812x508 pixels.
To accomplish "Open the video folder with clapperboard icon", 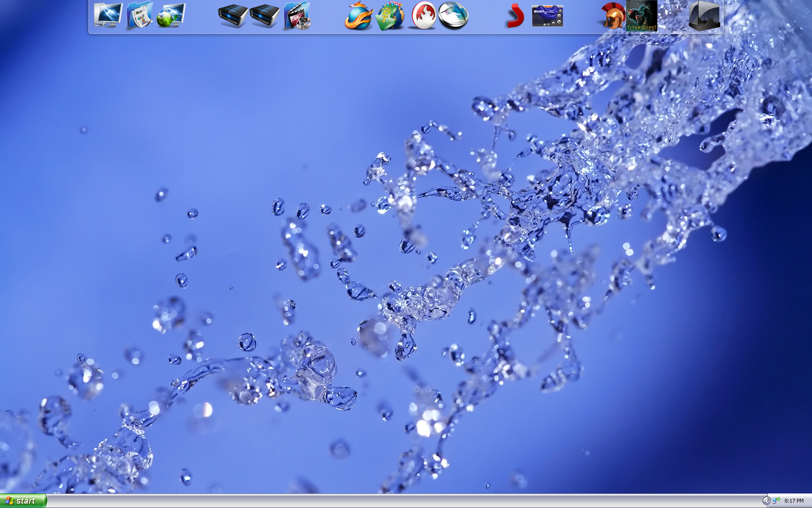I will [297, 15].
